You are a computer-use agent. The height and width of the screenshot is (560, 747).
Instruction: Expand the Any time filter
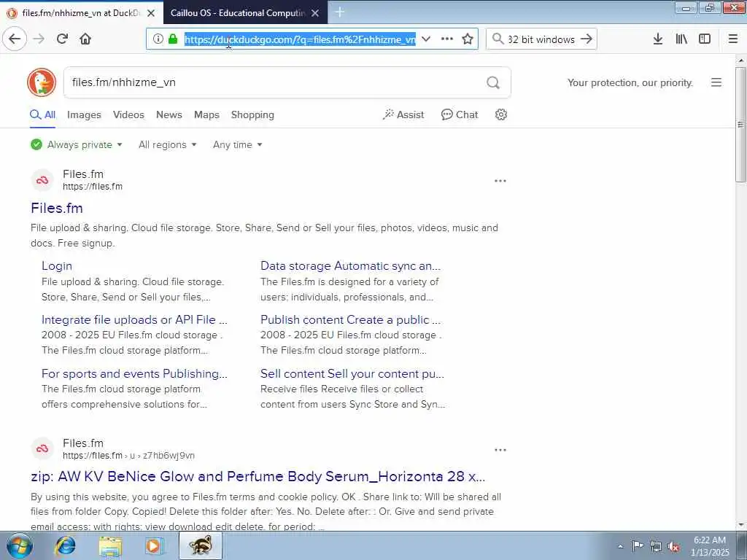click(x=237, y=145)
